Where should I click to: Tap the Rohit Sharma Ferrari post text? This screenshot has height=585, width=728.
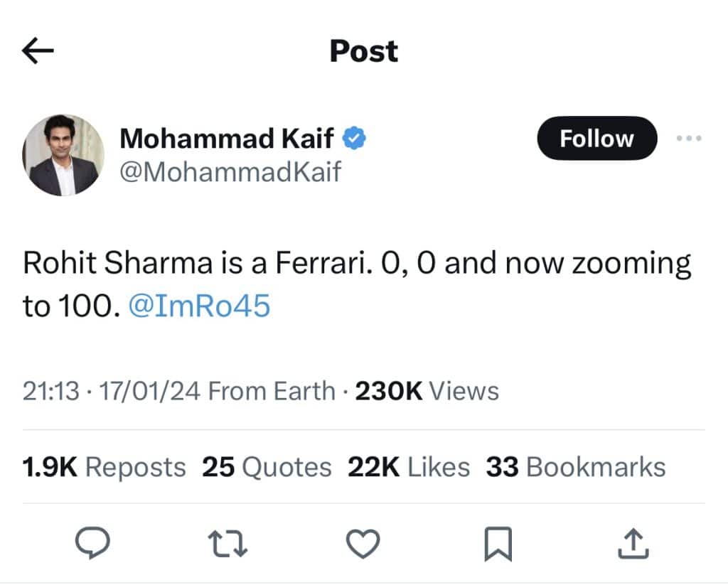[x=355, y=264]
